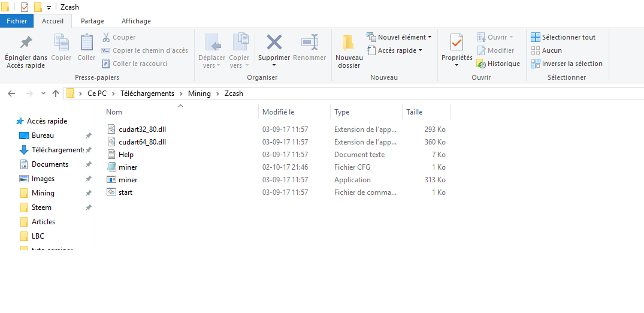Switch to the Partage tab
This screenshot has height=313, width=644.
tap(92, 21)
